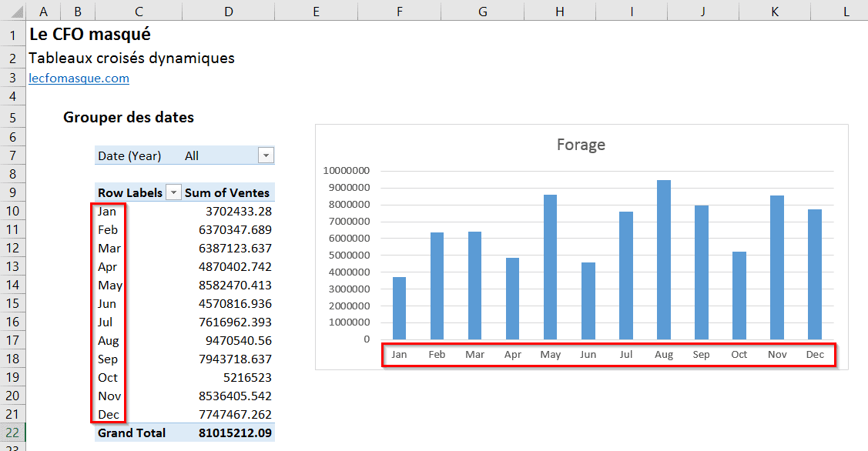The image size is (868, 451).
Task: Select column F header
Action: click(397, 11)
